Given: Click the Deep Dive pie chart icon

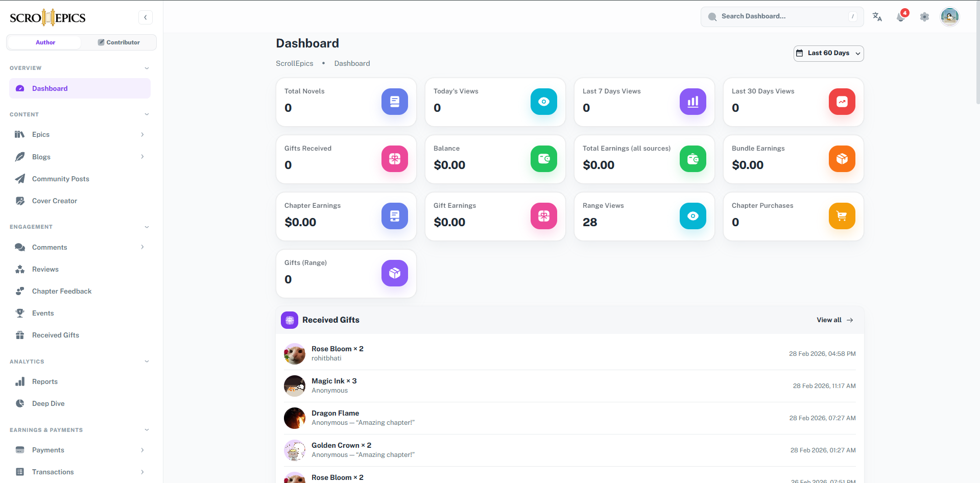Looking at the screenshot, I should point(20,403).
